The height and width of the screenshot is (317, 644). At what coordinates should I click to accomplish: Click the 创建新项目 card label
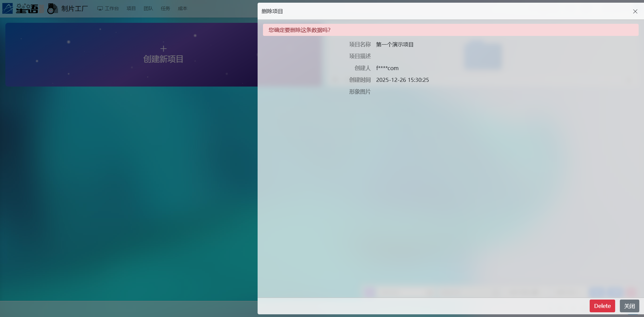pos(163,59)
